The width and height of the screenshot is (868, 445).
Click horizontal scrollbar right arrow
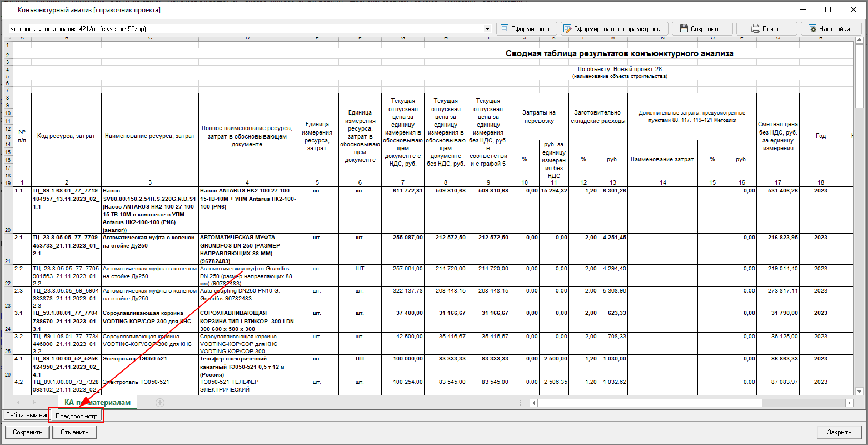[849, 403]
